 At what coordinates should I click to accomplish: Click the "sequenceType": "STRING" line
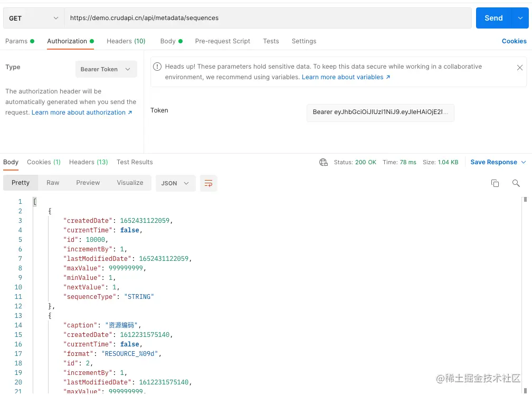click(109, 297)
